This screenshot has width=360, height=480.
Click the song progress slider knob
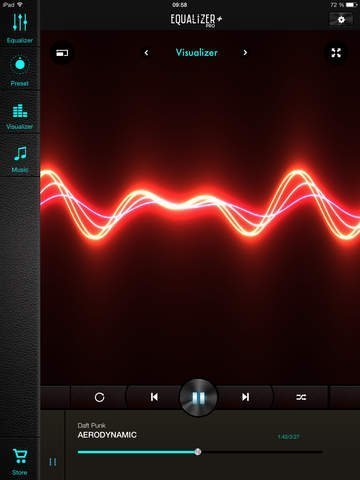click(198, 452)
